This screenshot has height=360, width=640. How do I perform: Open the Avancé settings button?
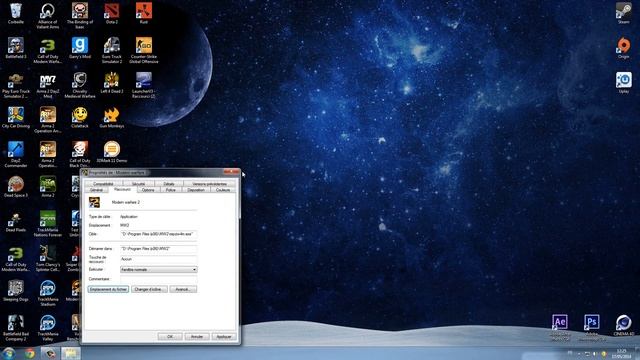(183, 289)
